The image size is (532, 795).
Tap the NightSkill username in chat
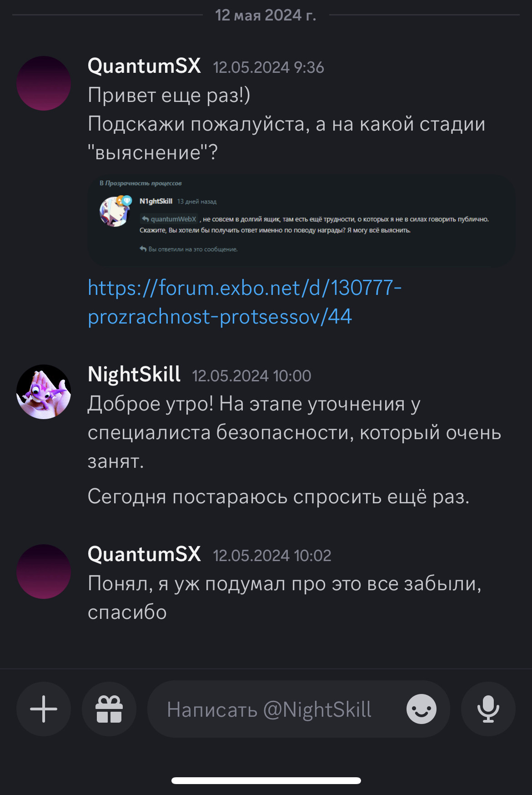click(x=134, y=375)
